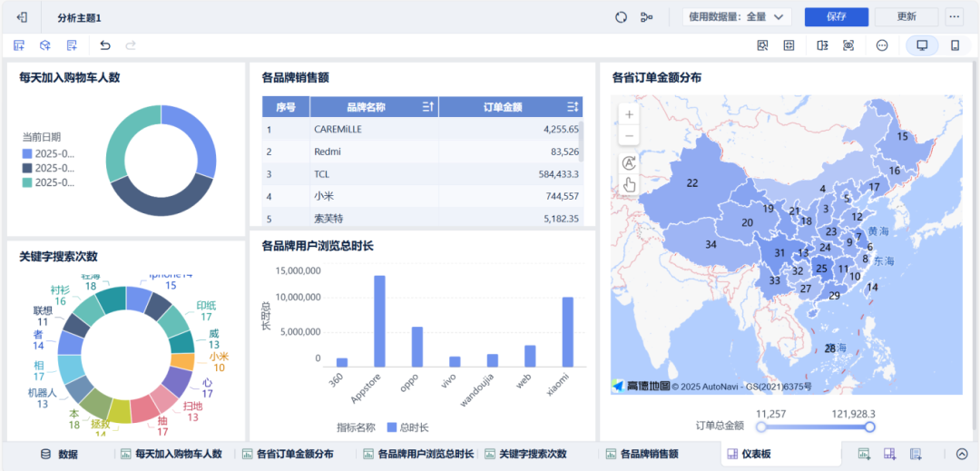Open the 各品牌销售额 tab
The image size is (980, 471).
coord(642,454)
